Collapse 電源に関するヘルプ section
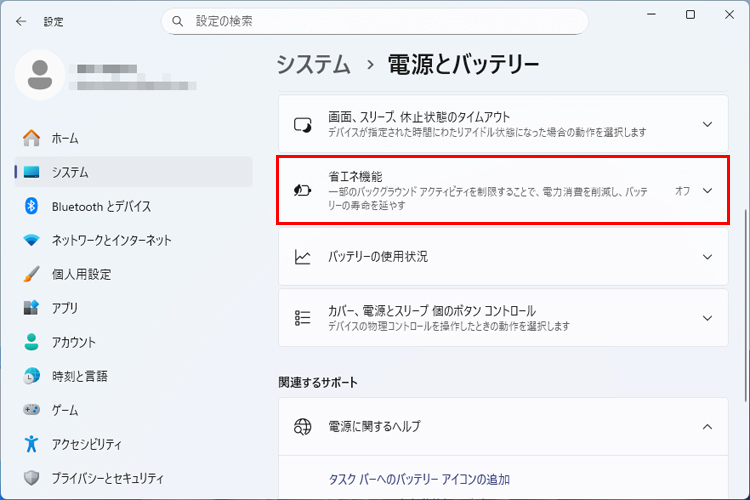Viewport: 750px width, 500px height. 707,426
